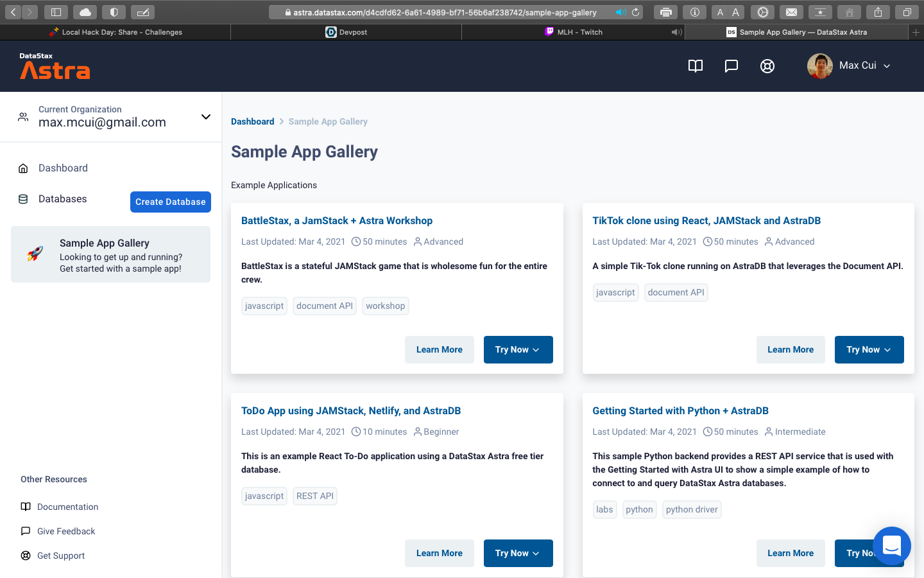Go to Dashboard in sidebar
924x578 pixels.
click(63, 168)
